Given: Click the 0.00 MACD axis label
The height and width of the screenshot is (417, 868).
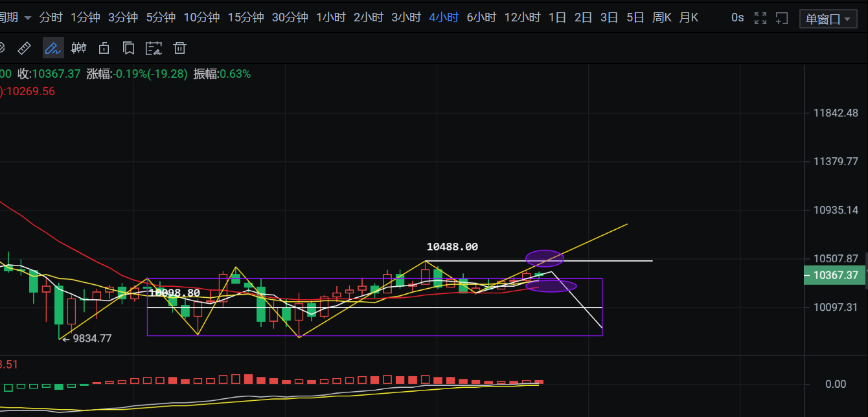Looking at the screenshot, I should point(836,384).
